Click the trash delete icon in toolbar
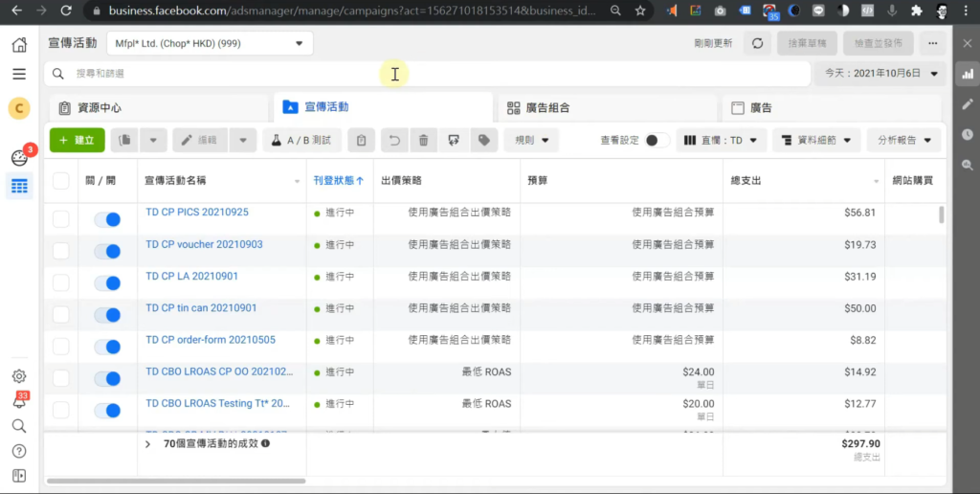The width and height of the screenshot is (980, 494). click(x=423, y=140)
